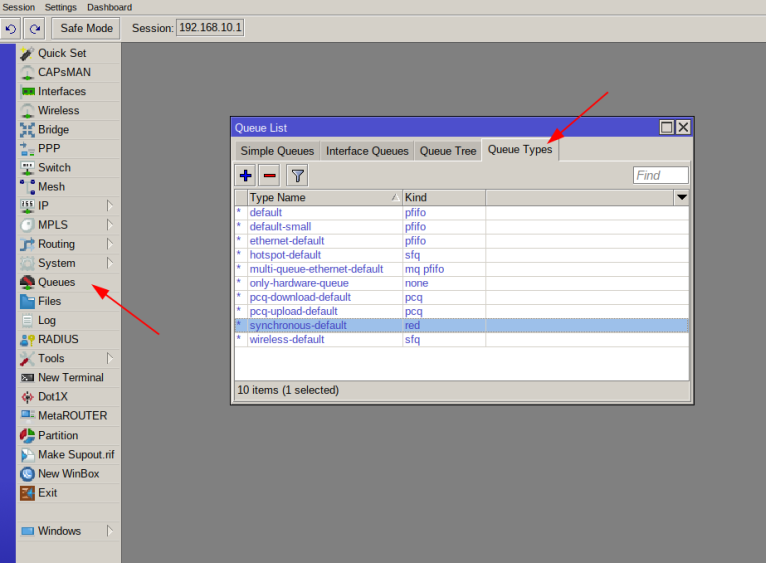This screenshot has width=766, height=563.
Task: Sort by the Kind column header
Action: click(x=443, y=198)
